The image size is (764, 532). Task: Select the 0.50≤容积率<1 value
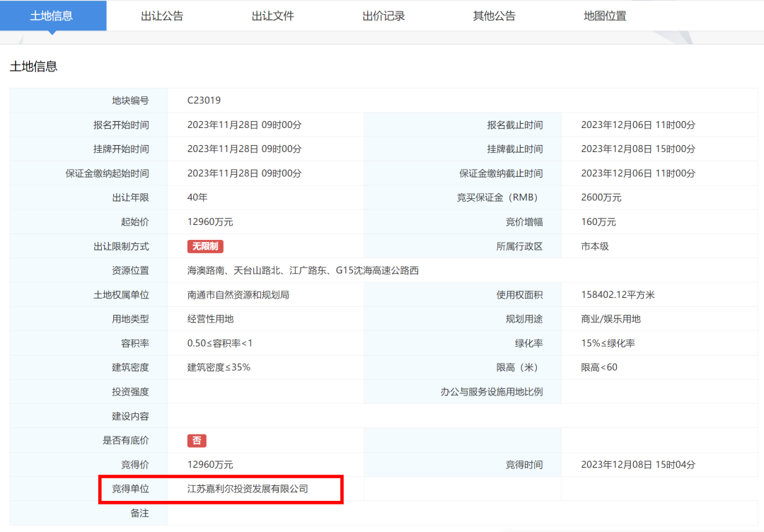click(x=220, y=343)
